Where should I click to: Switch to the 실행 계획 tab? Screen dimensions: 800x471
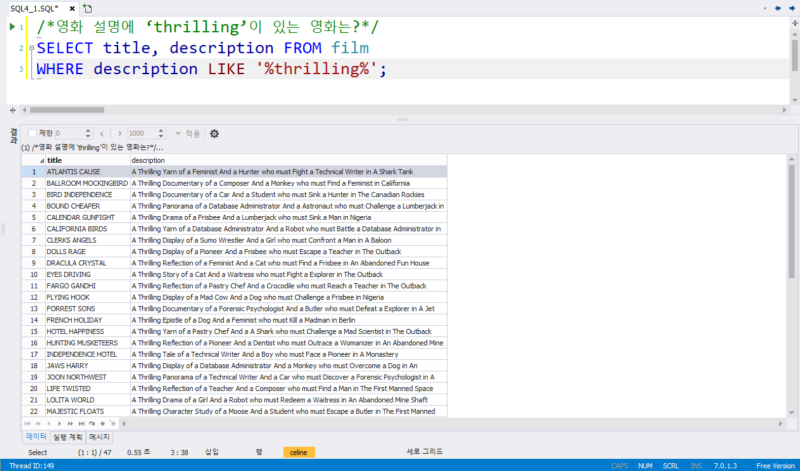pos(67,437)
